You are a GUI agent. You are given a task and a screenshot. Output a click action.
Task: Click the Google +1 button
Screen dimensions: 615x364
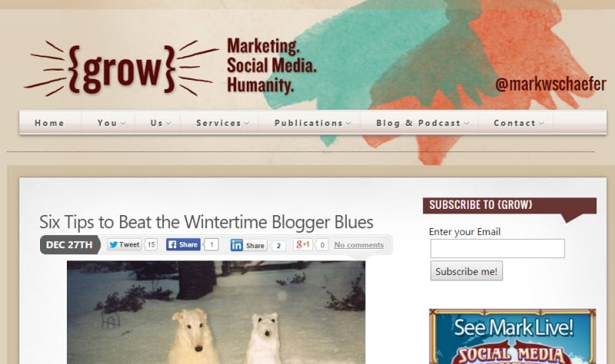(x=303, y=244)
